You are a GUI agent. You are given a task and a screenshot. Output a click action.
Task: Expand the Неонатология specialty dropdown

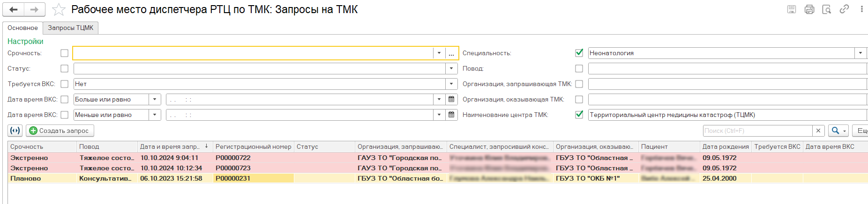tap(861, 53)
